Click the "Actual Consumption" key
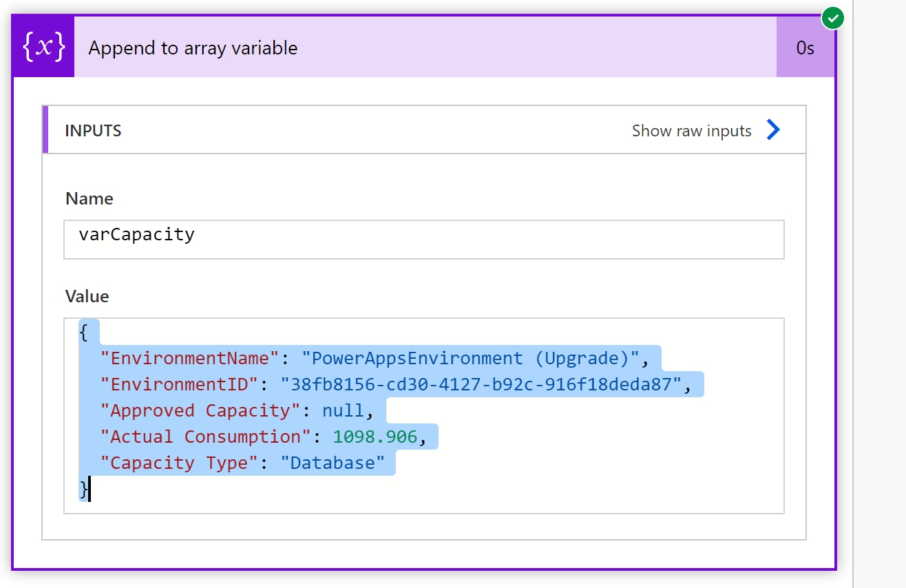Image resolution: width=906 pixels, height=588 pixels. [206, 437]
